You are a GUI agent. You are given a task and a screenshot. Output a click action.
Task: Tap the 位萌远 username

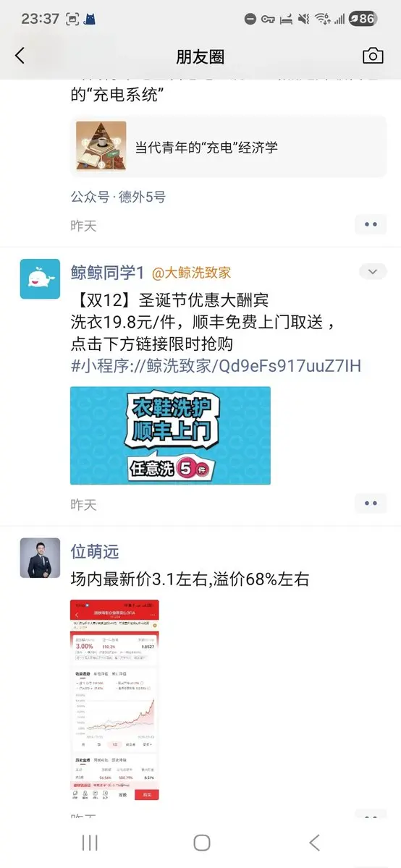click(94, 550)
